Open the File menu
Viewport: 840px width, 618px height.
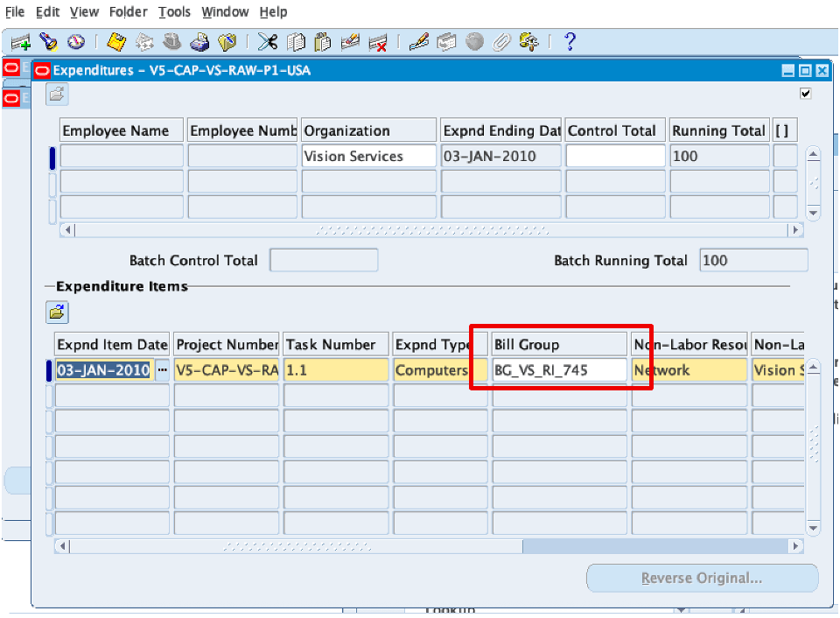[x=15, y=11]
